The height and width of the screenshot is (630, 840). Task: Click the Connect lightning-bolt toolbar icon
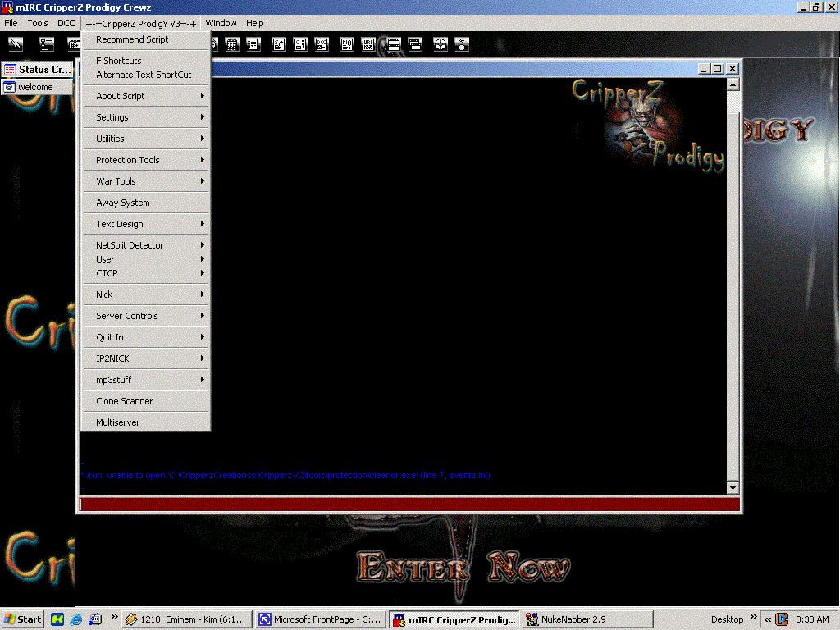click(x=16, y=44)
